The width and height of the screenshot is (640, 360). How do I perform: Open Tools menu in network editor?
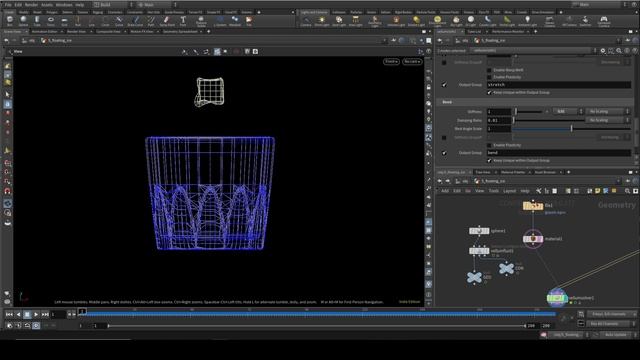click(x=493, y=191)
